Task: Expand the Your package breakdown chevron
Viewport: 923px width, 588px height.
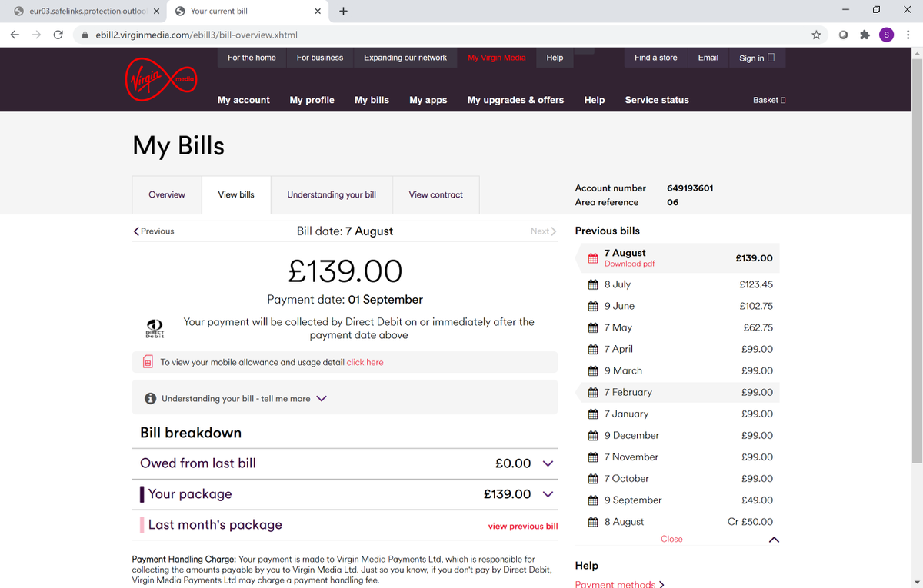Action: [x=548, y=494]
